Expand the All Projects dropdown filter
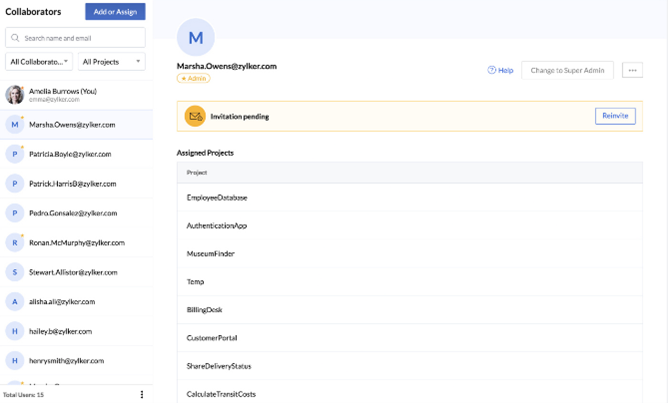Image resolution: width=668 pixels, height=403 pixels. click(x=111, y=62)
